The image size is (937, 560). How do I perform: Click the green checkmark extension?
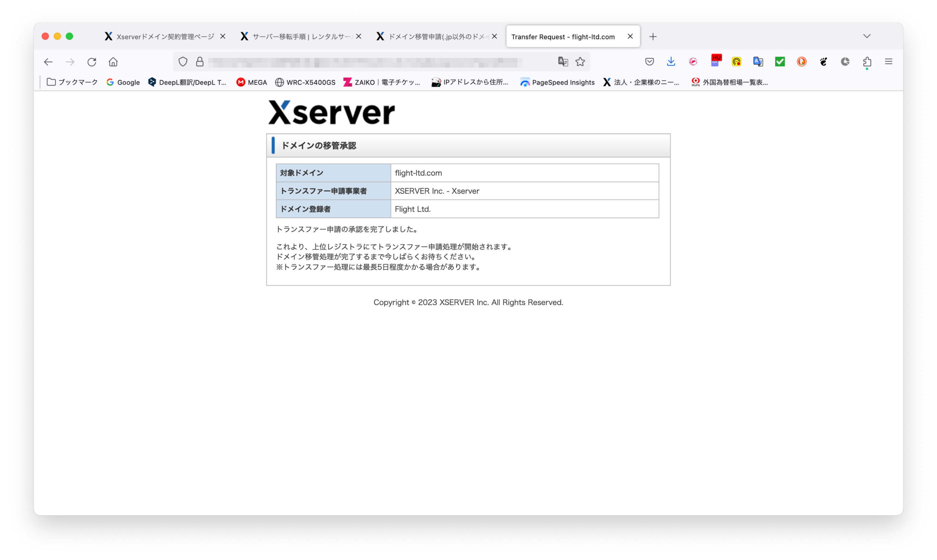tap(780, 61)
